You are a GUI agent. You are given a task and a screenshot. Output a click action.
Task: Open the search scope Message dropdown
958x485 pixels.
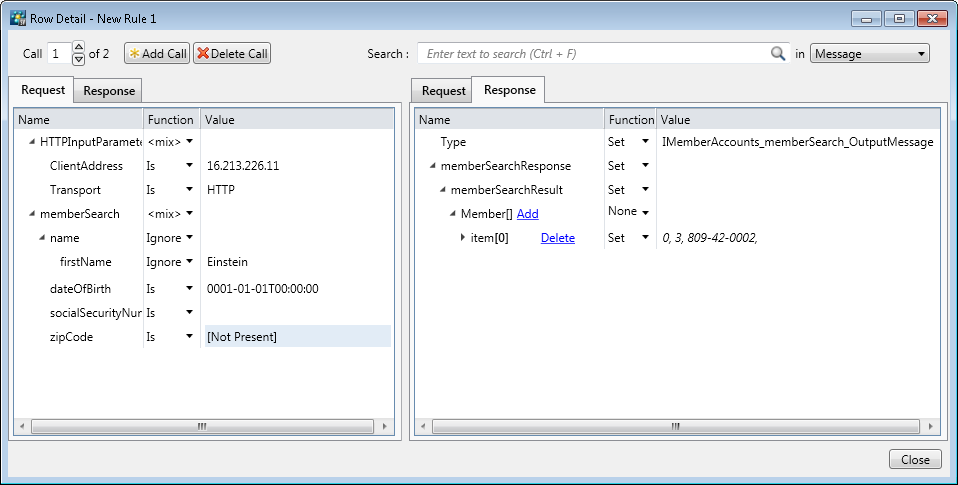(x=869, y=54)
